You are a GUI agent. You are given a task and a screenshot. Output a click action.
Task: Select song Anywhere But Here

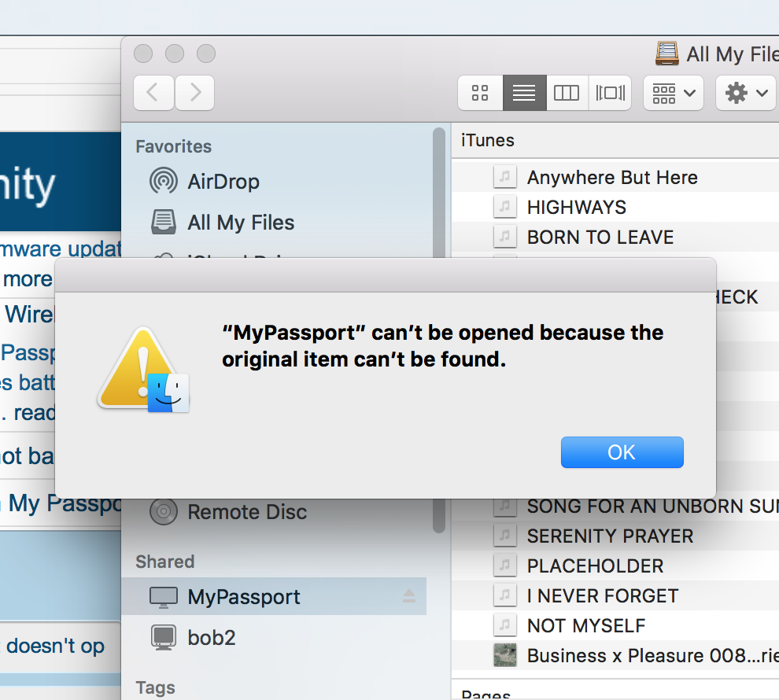[615, 177]
